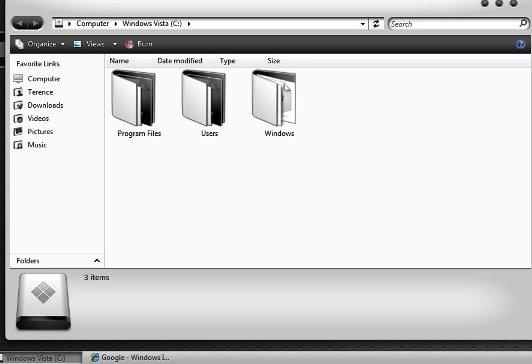
Task: Click the 3 items status text
Action: pos(97,277)
